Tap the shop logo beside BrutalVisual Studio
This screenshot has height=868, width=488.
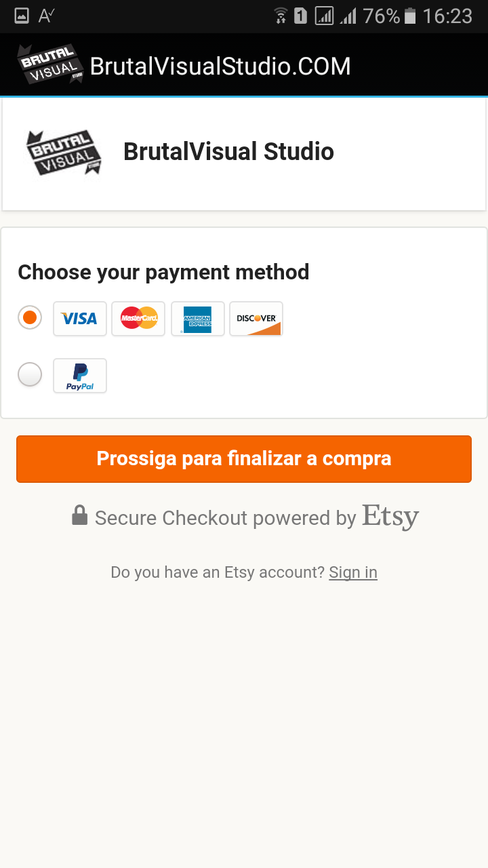(64, 153)
